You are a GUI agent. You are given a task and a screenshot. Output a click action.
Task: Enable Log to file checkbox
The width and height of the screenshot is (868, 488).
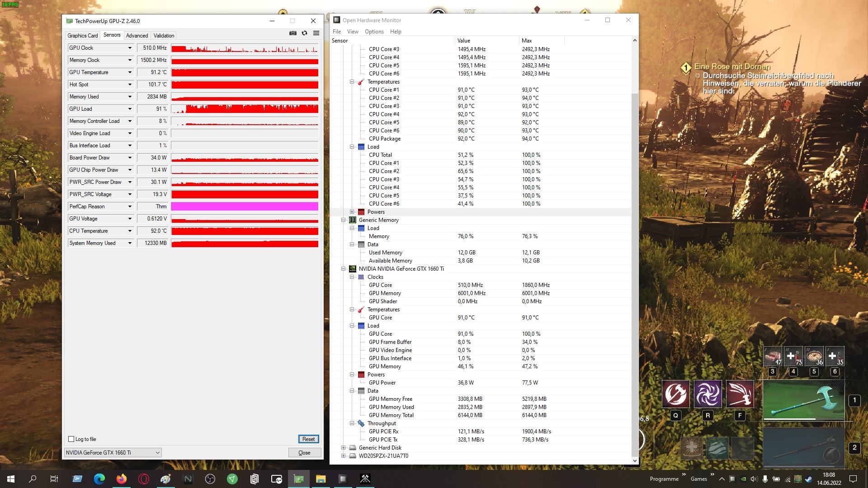click(x=71, y=439)
